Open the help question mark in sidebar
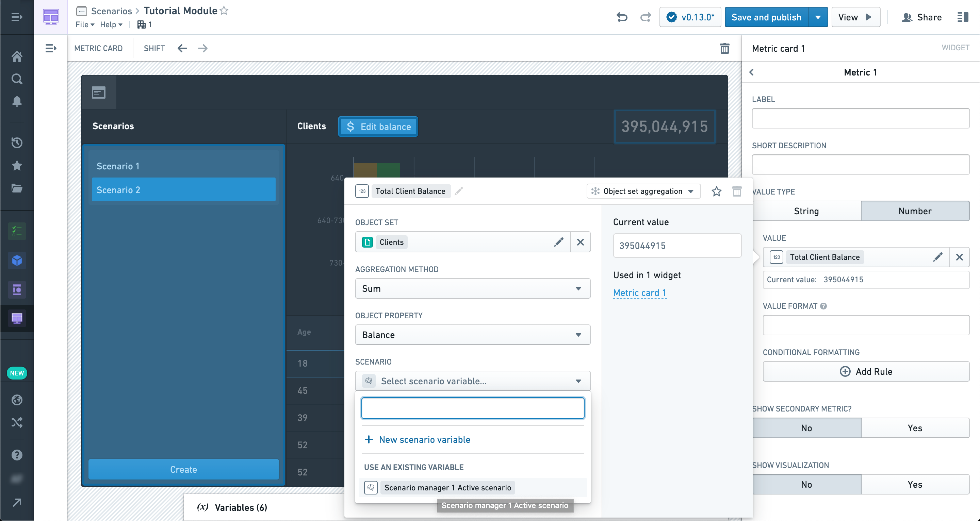The width and height of the screenshot is (980, 521). coord(17,455)
